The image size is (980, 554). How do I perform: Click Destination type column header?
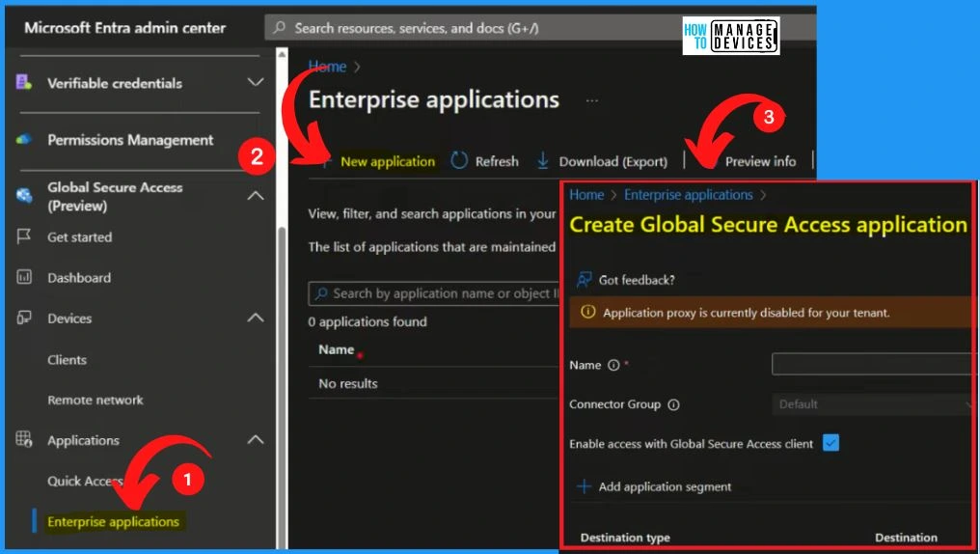[625, 538]
